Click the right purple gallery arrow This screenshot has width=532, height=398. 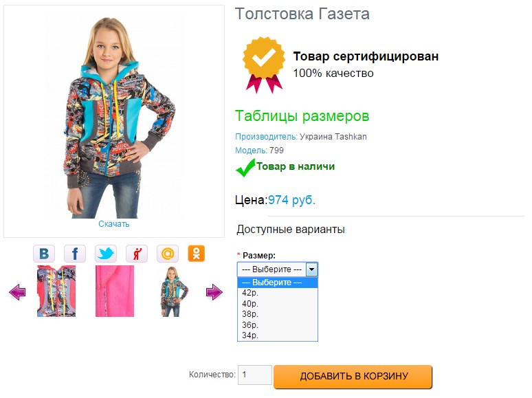click(214, 293)
